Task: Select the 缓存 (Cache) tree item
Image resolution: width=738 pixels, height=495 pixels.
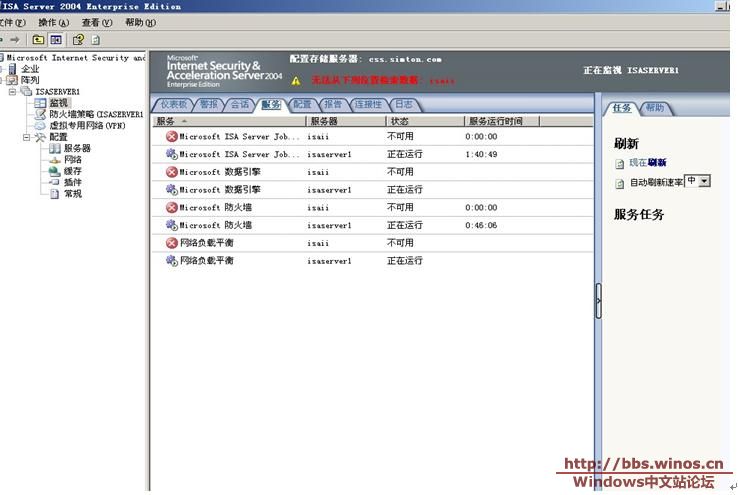Action: pyautogui.click(x=72, y=171)
